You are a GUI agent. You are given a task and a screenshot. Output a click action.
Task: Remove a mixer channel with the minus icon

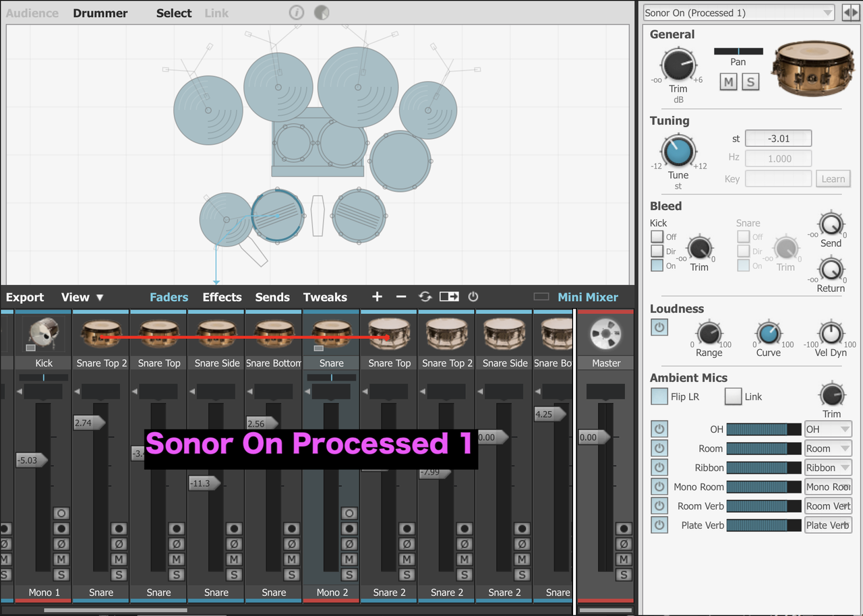pyautogui.click(x=401, y=297)
